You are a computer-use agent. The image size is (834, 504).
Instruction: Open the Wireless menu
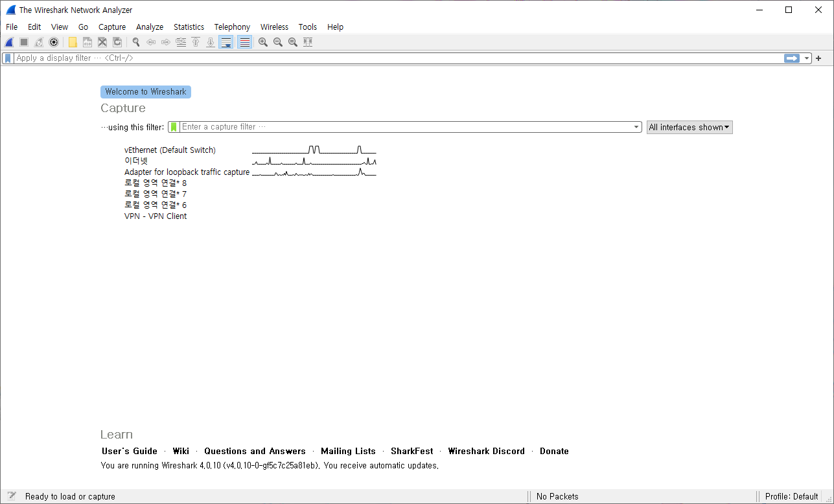[x=274, y=27]
